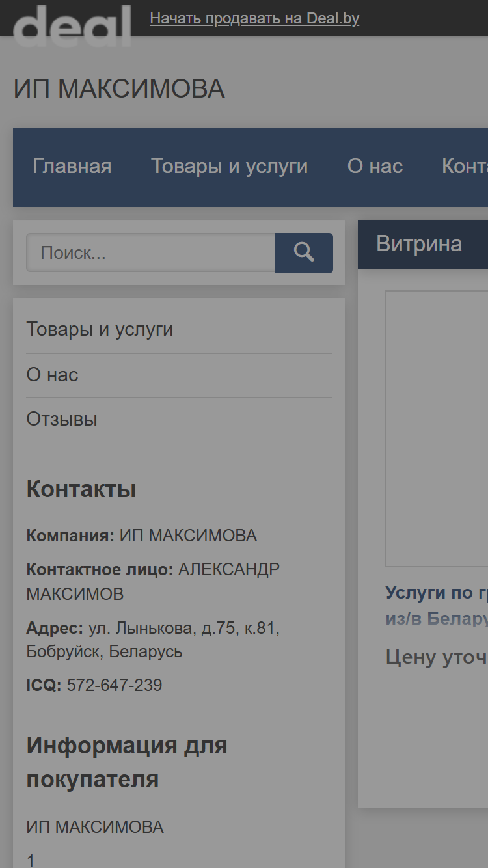Image resolution: width=488 pixels, height=868 pixels.
Task: Click the 'Цену уточ...' price text
Action: click(437, 657)
